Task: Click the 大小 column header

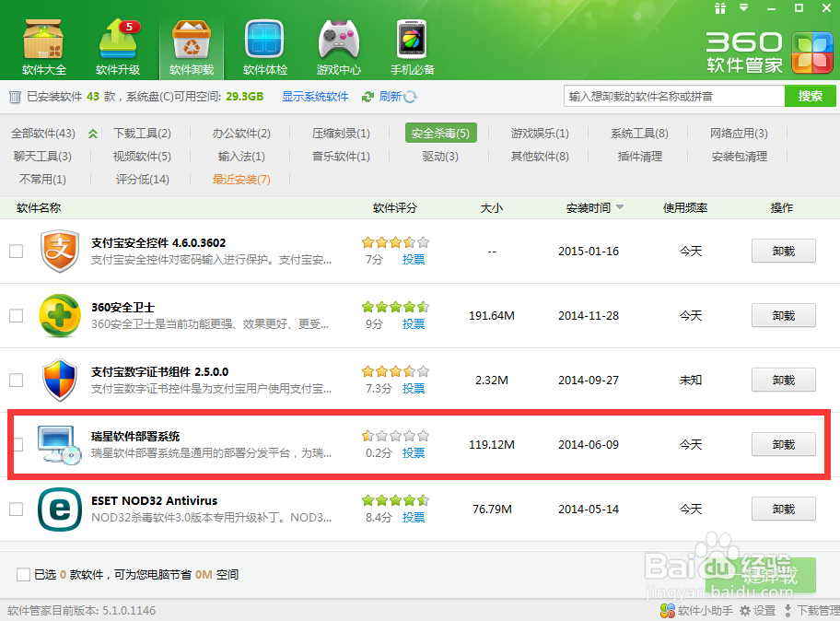Action: tap(491, 208)
